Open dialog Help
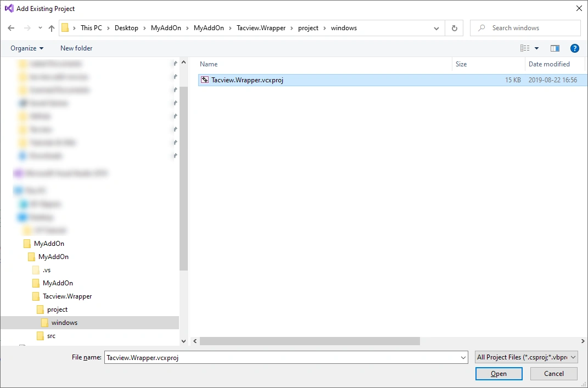Image resolution: width=588 pixels, height=388 pixels. pos(574,48)
